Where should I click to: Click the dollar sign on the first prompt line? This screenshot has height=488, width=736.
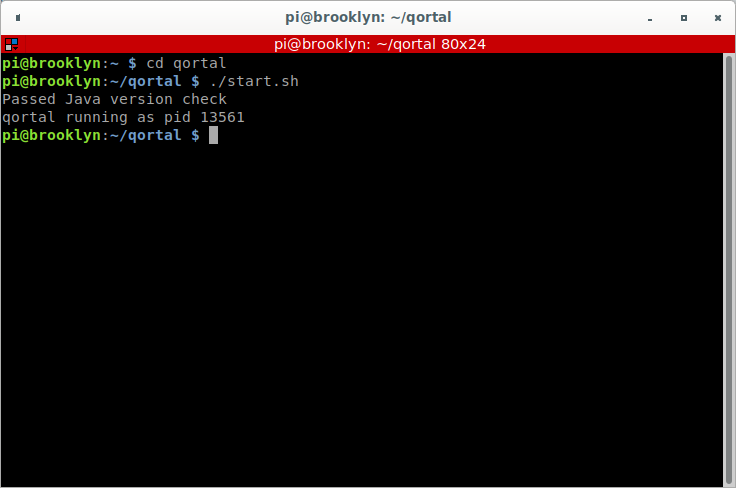pyautogui.click(x=132, y=63)
